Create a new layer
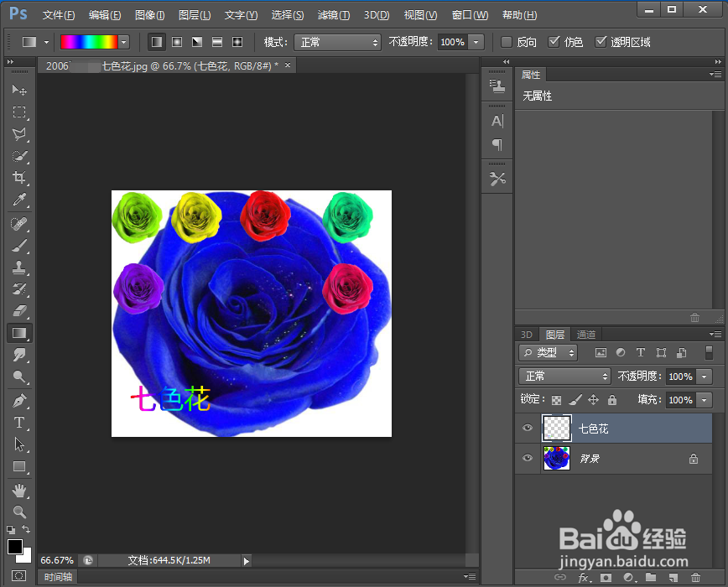 [x=673, y=578]
